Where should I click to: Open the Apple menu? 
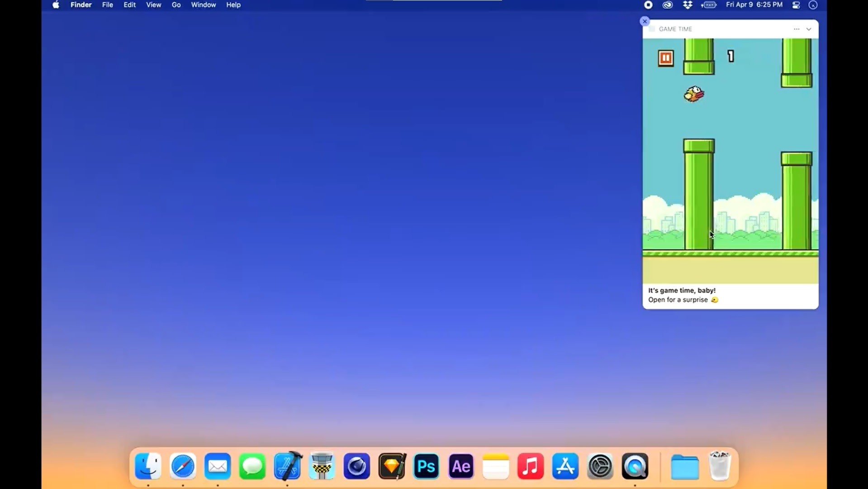tap(56, 5)
